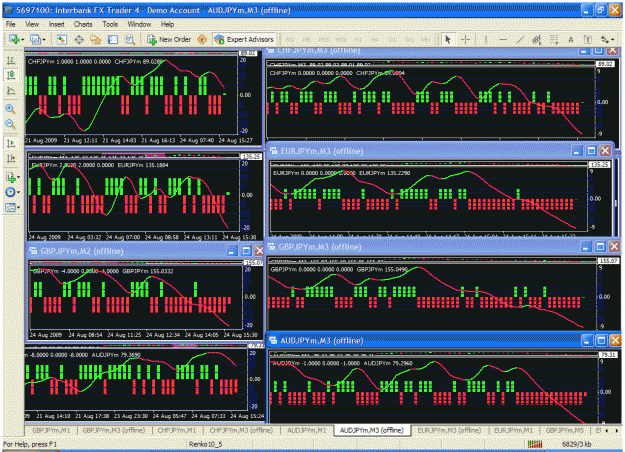625x452 pixels.
Task: Click the New Chart icon in toolbar
Action: 14,39
